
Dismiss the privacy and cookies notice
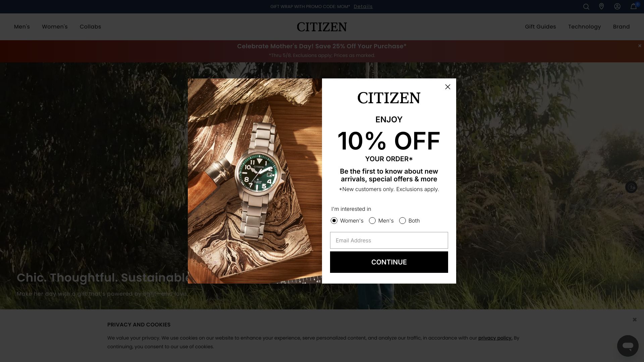[635, 319]
